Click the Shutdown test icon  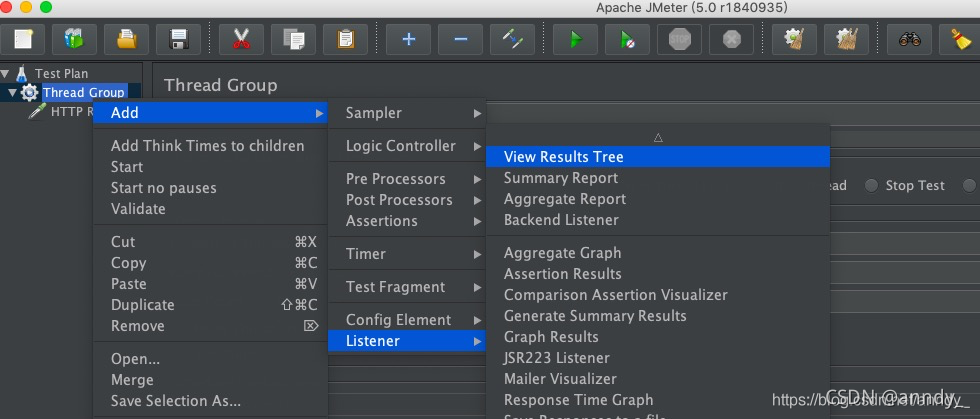pos(731,39)
